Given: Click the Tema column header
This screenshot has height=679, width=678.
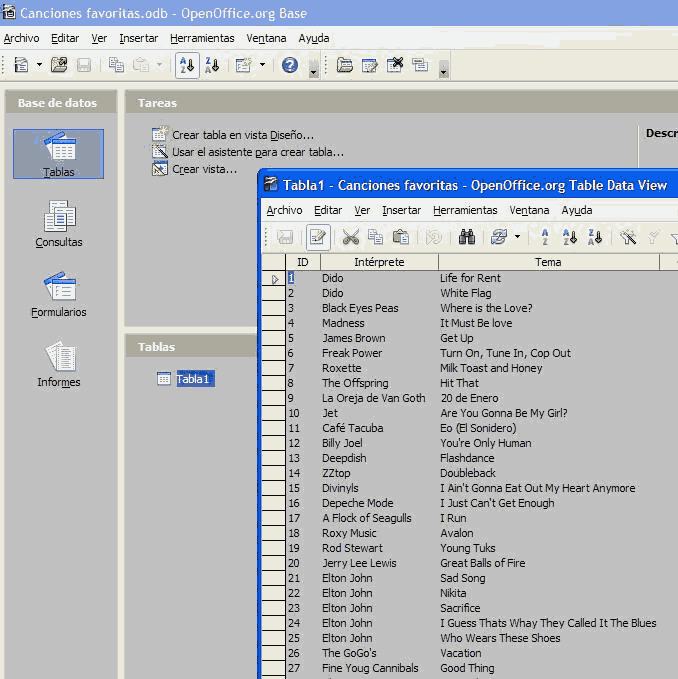Looking at the screenshot, I should tap(548, 262).
